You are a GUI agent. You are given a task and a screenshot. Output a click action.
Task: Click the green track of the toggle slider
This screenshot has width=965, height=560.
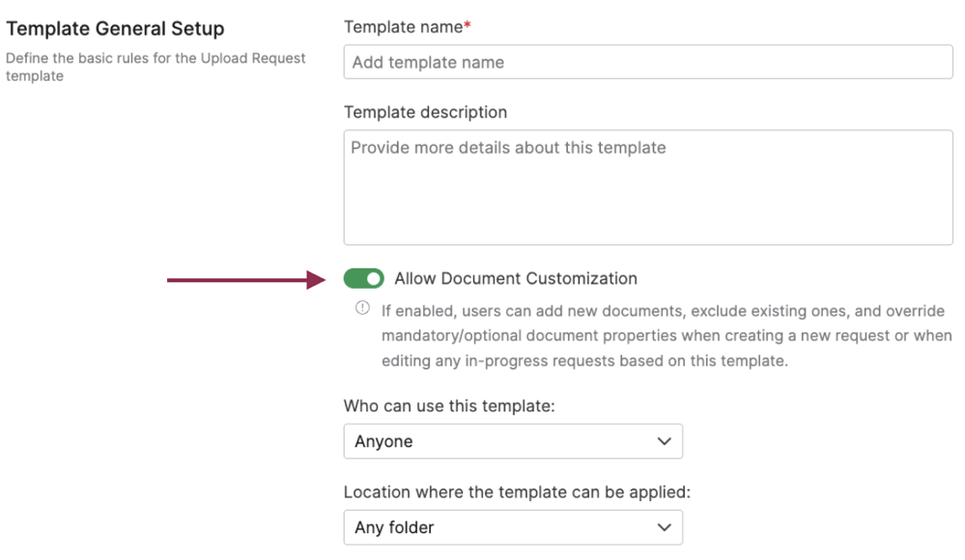(x=356, y=278)
